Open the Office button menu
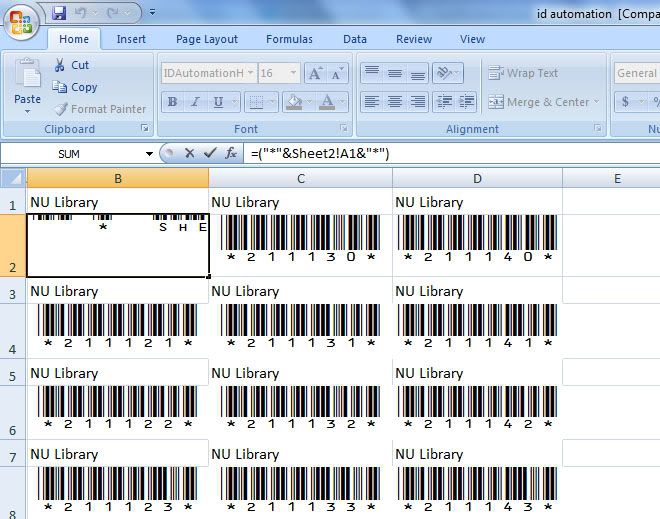This screenshot has width=660, height=519. click(x=20, y=22)
